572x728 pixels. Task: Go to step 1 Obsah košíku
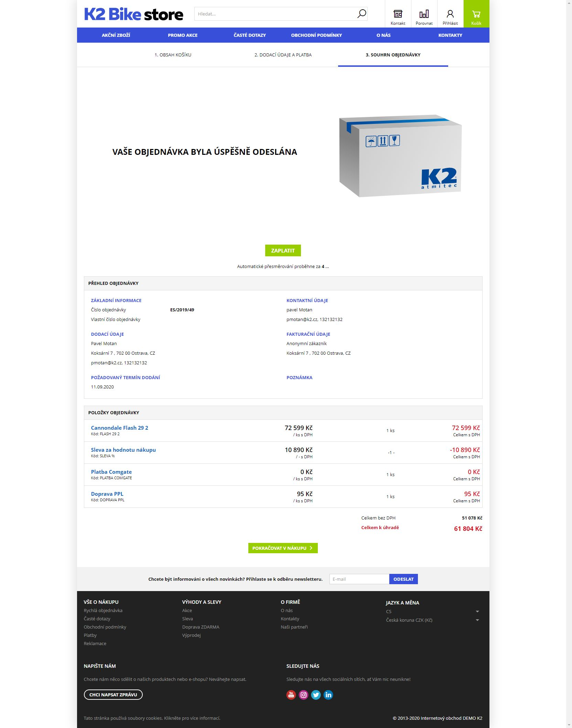[173, 55]
